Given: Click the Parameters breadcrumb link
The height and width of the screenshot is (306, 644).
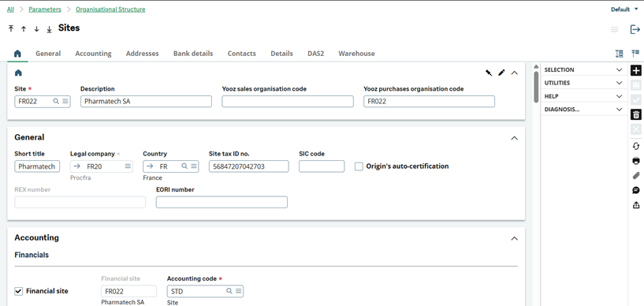Looking at the screenshot, I should (45, 9).
